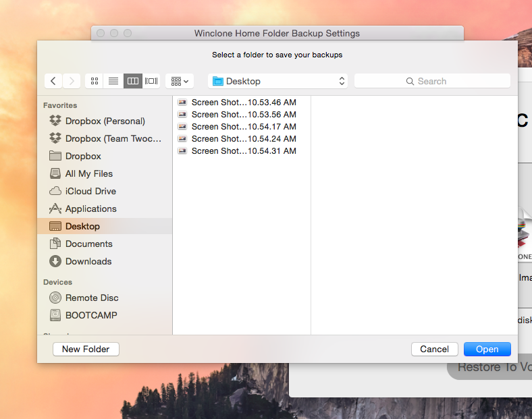Click the Favorites section header
This screenshot has width=532, height=419.
[x=60, y=105]
